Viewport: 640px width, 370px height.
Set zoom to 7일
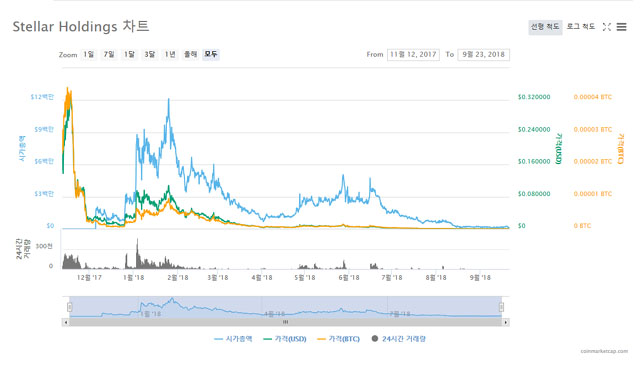tap(109, 54)
